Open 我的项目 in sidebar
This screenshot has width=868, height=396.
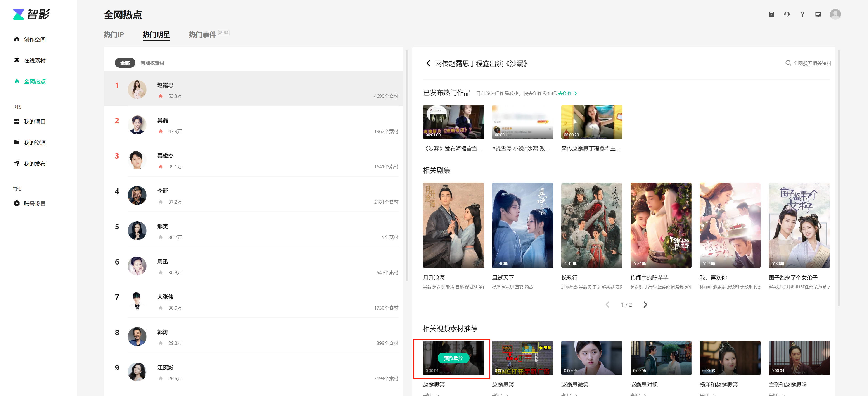coord(30,122)
